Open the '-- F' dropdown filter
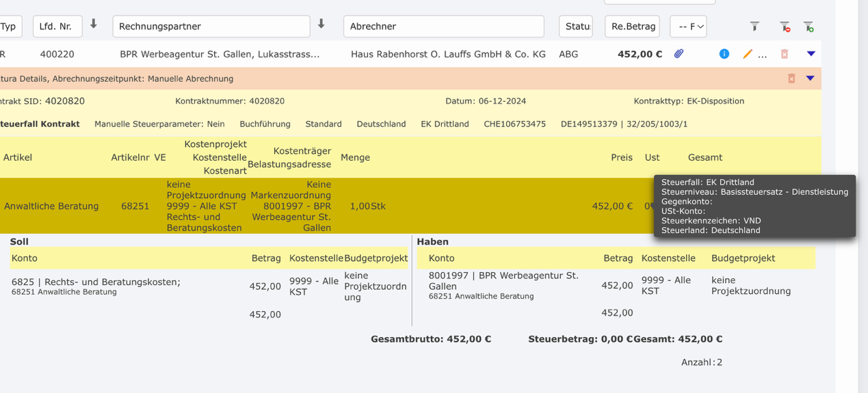Viewport: 868px width, 393px height. click(x=688, y=27)
